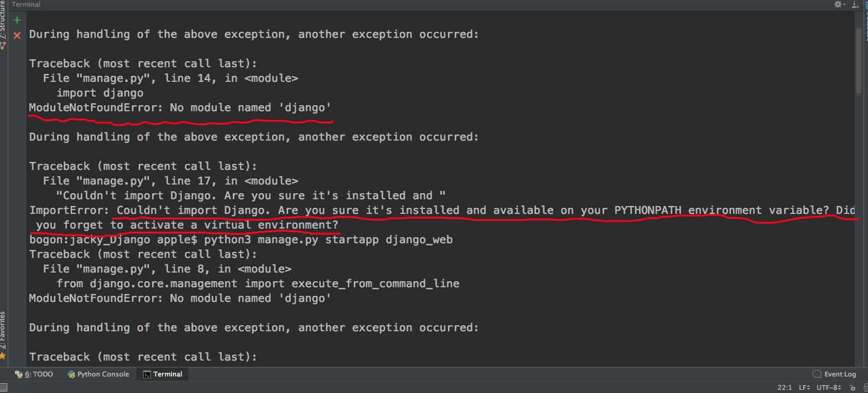The image size is (868, 393).
Task: Click the Terminal panel title label
Action: pos(26,4)
